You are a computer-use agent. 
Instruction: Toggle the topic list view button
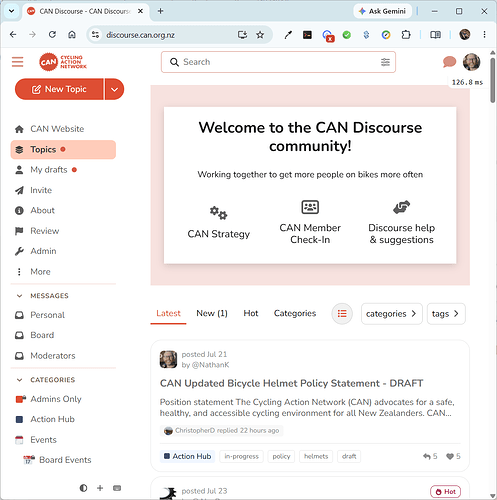coord(342,314)
